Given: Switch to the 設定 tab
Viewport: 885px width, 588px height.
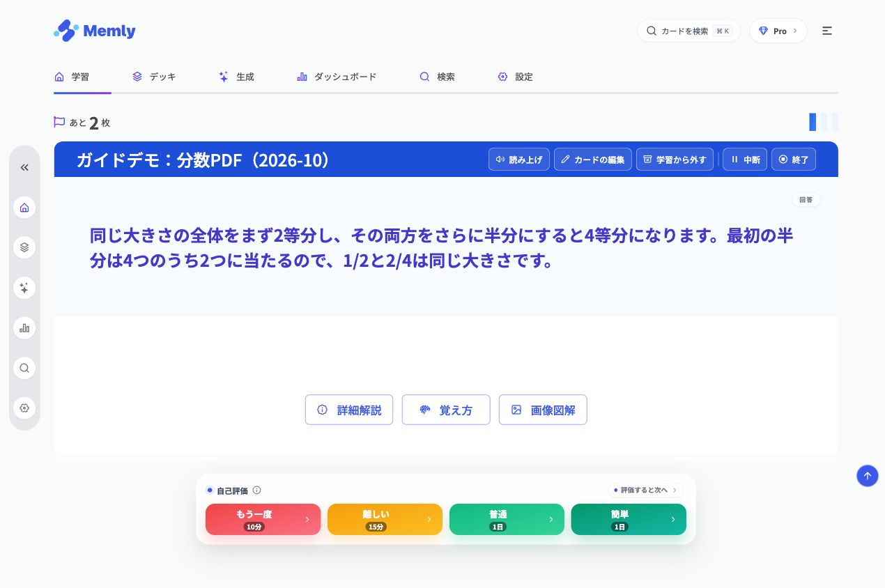Looking at the screenshot, I should [x=515, y=77].
